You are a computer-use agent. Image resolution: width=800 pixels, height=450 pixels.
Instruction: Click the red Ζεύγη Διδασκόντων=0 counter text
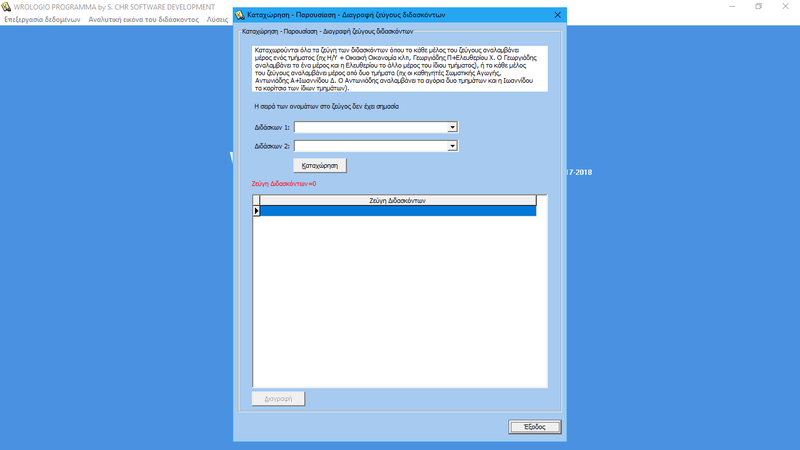coord(284,184)
